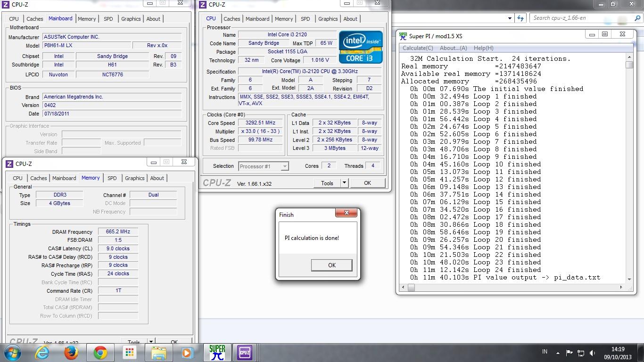Open Help(H) menu in Super PI

[483, 48]
